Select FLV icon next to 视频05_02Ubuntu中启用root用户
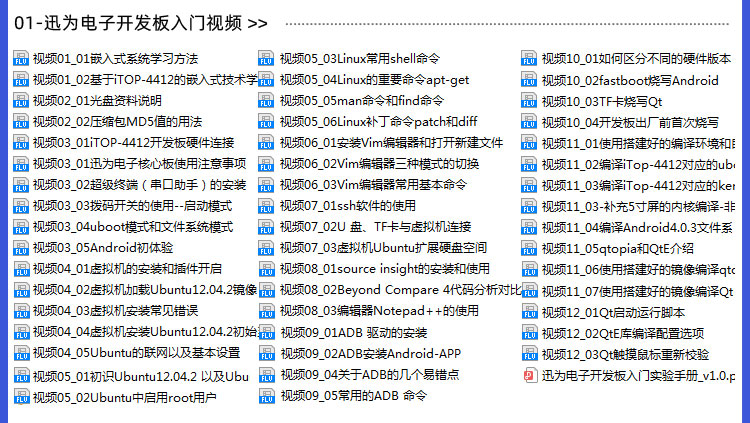Viewport: 750px width, 423px height. pos(22,397)
